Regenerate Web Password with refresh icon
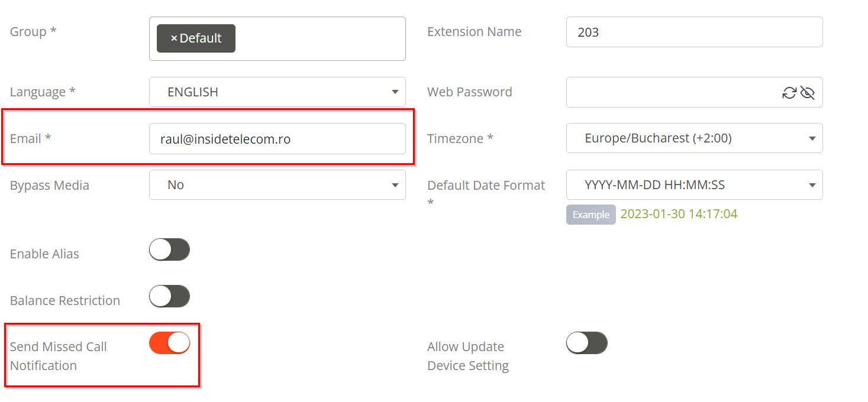The image size is (868, 402). tap(789, 93)
